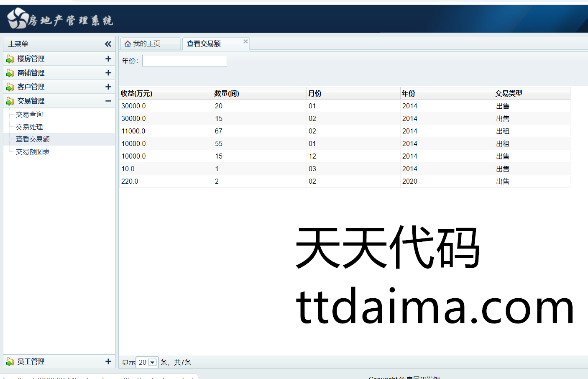Open 交易查询 in the menu tree
Screen dimensions: 588x379
coord(29,114)
